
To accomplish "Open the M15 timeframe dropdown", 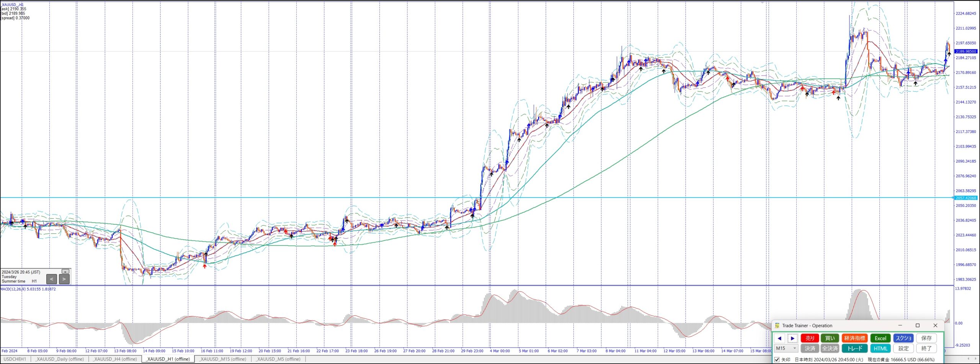I will pyautogui.click(x=786, y=348).
